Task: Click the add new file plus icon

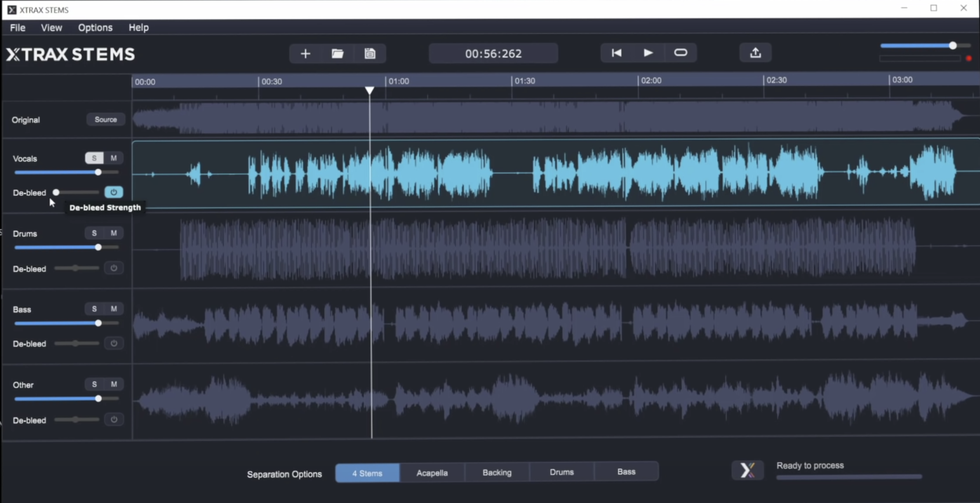Action: pos(306,54)
